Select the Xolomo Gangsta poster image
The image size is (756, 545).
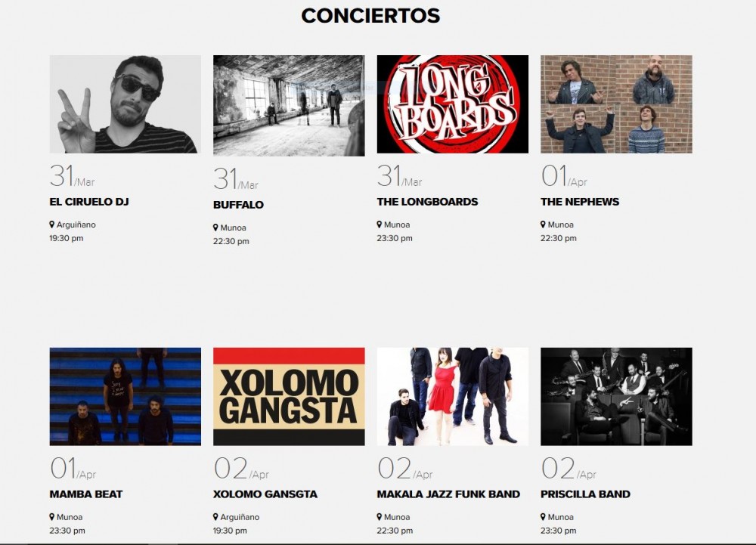tap(289, 397)
